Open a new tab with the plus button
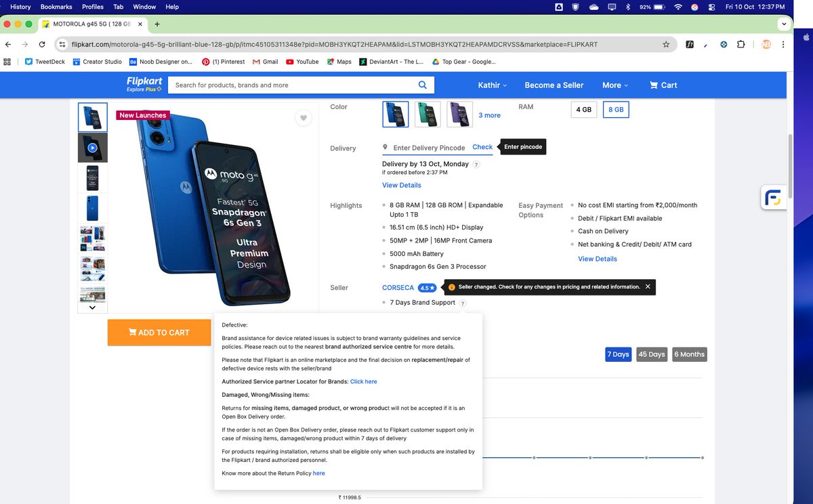 [157, 24]
